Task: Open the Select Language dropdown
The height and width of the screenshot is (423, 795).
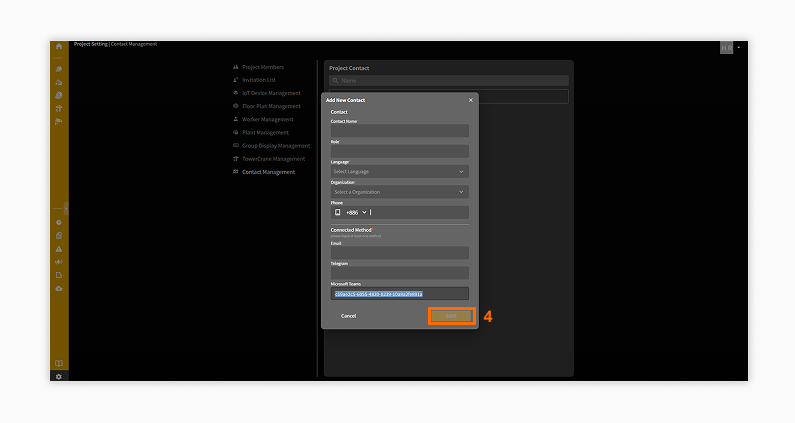Action: [399, 172]
